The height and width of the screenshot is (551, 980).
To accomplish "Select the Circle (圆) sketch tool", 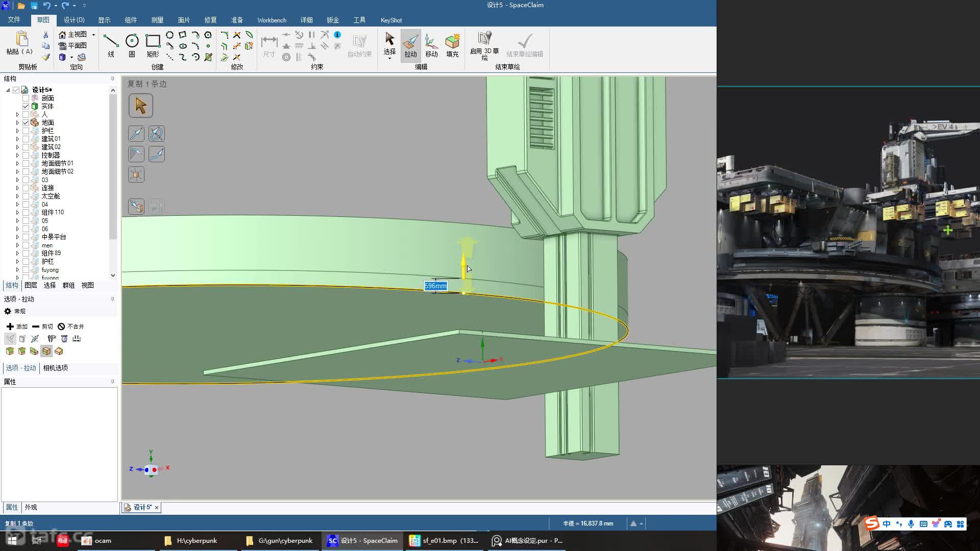I will click(x=132, y=45).
